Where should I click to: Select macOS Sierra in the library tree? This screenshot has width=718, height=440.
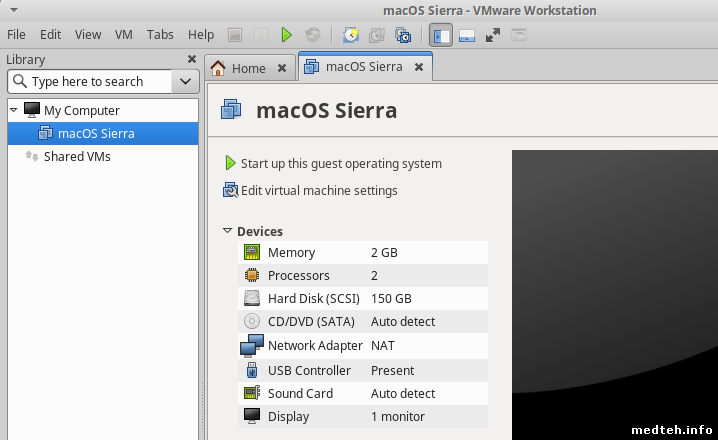[95, 133]
